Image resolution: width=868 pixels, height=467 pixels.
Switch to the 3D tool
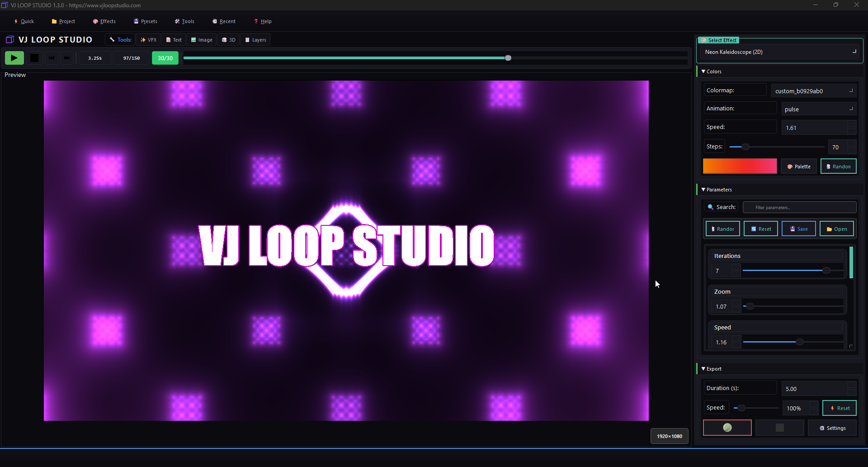tap(228, 39)
